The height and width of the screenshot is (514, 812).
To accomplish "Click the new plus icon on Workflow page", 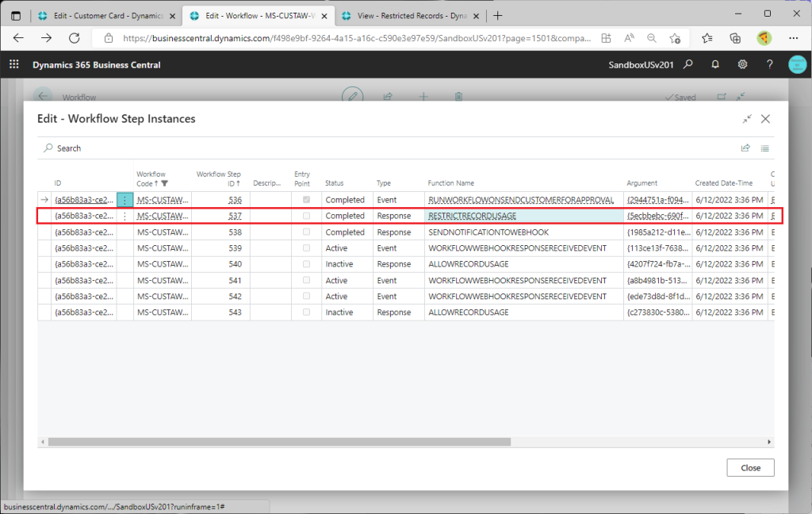I will click(x=423, y=97).
